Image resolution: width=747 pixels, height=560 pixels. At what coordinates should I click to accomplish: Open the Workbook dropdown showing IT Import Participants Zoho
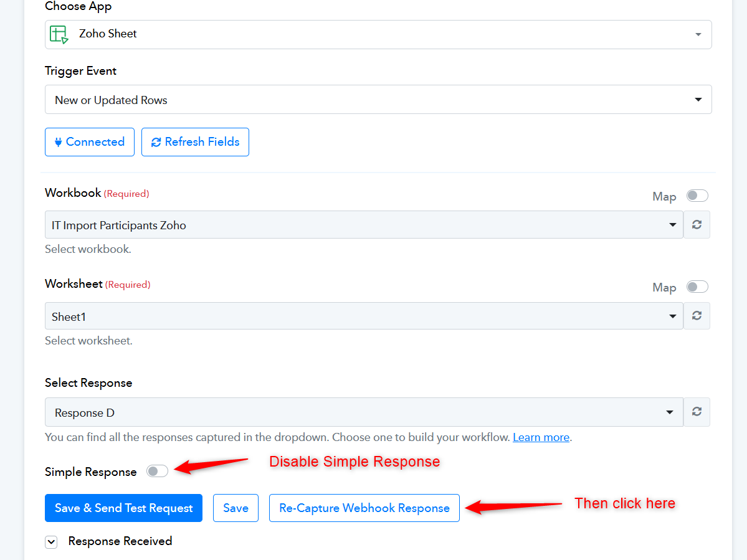click(x=364, y=225)
